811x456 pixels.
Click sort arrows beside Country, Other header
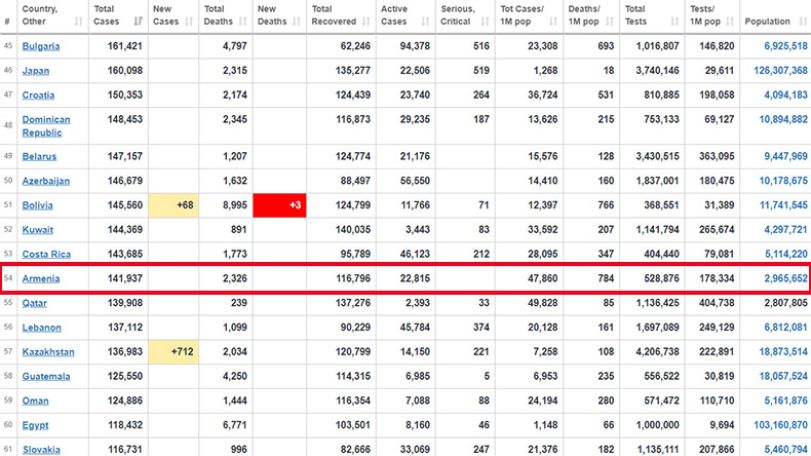pyautogui.click(x=79, y=21)
